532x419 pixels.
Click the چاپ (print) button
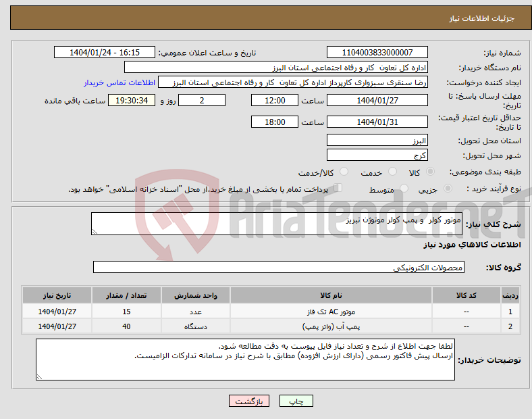point(296,401)
